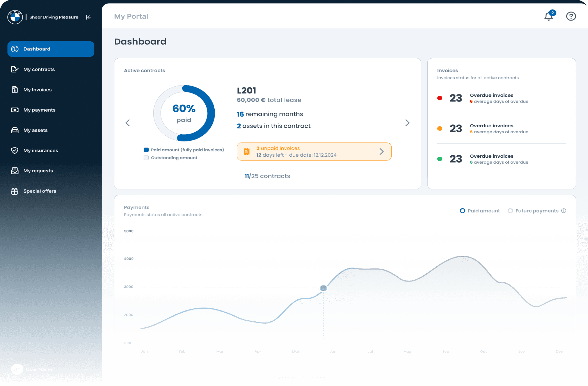Click the Special offers gift icon
This screenshot has height=386, width=588.
(15, 191)
